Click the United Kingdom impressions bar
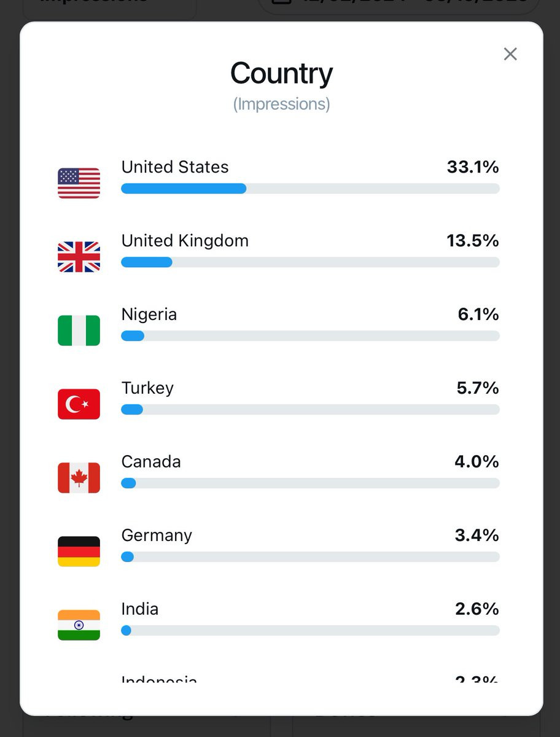Screen dimensions: 560x737 310,262
